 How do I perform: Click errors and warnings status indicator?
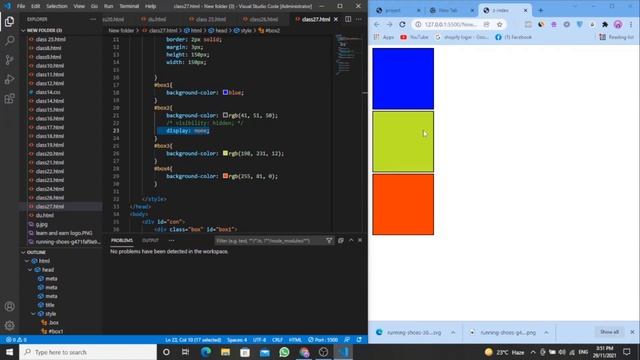16,340
